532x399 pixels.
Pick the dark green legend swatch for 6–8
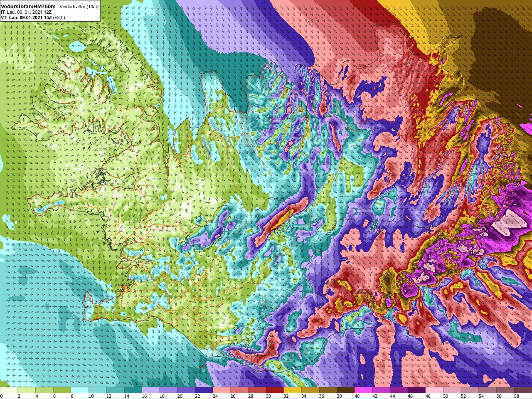[62, 391]
